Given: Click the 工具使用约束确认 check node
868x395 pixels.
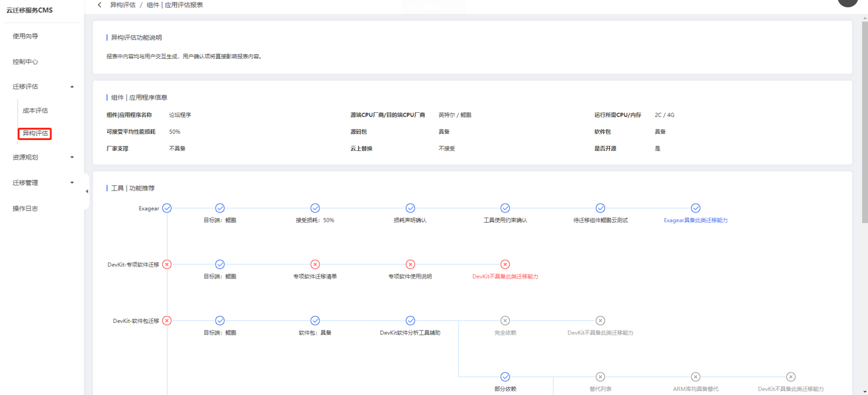Looking at the screenshot, I should click(x=505, y=208).
